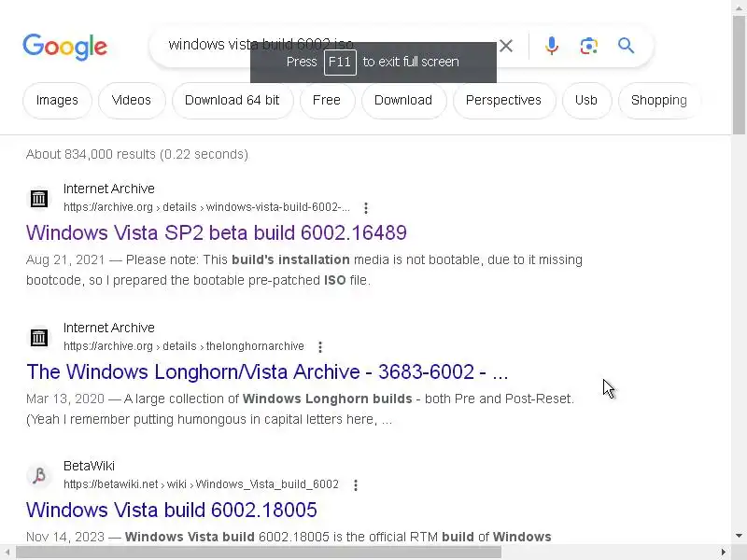Clear the search box with X icon
This screenshot has width=747, height=560.
pyautogui.click(x=506, y=46)
